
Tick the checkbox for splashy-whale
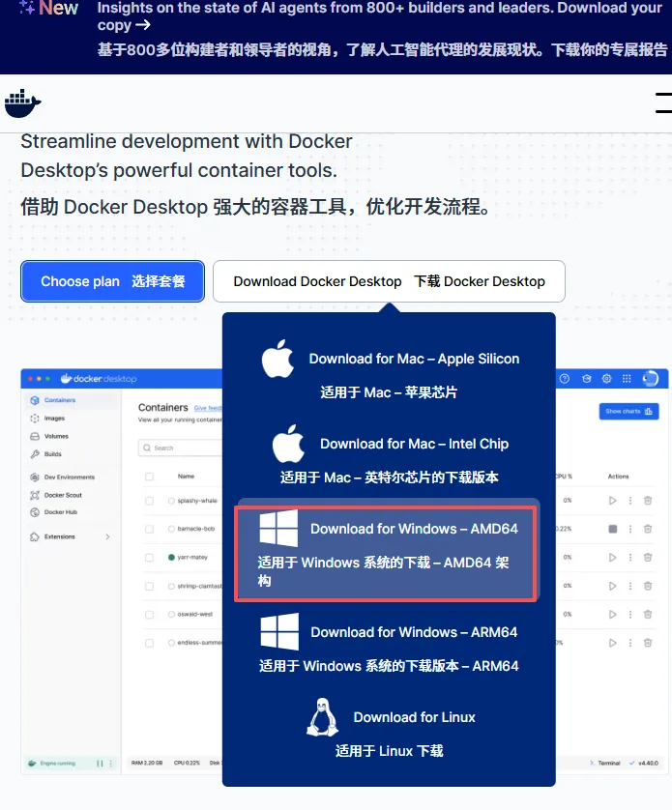click(150, 501)
